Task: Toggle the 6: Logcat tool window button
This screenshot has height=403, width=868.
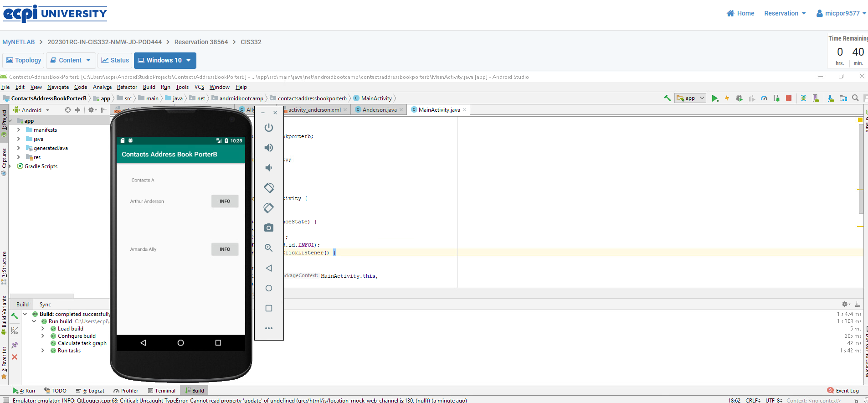Action: (90, 391)
